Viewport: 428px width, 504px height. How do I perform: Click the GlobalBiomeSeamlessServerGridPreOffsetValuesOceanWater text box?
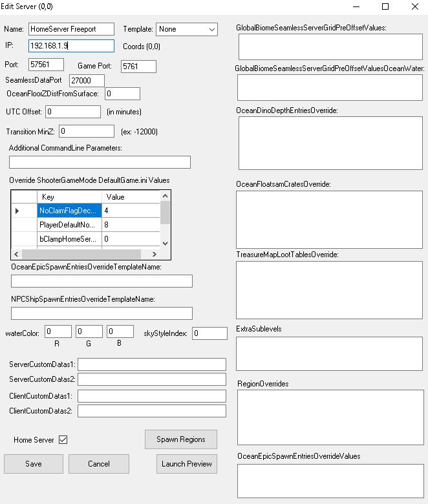330,88
